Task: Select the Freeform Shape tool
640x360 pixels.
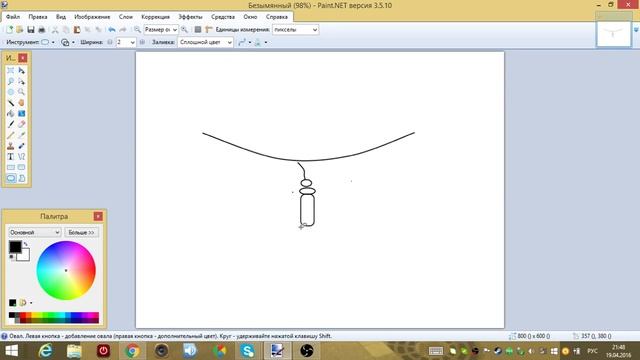Action: click(x=21, y=178)
